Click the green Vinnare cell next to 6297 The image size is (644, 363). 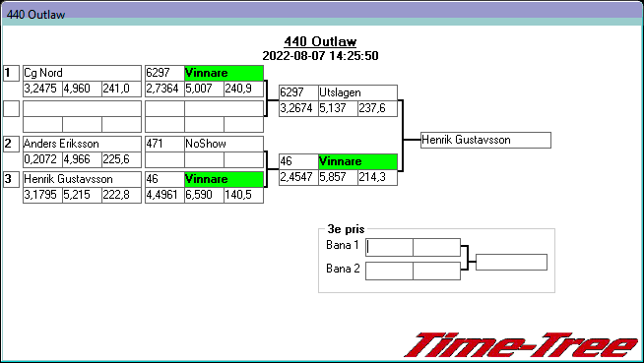[224, 73]
